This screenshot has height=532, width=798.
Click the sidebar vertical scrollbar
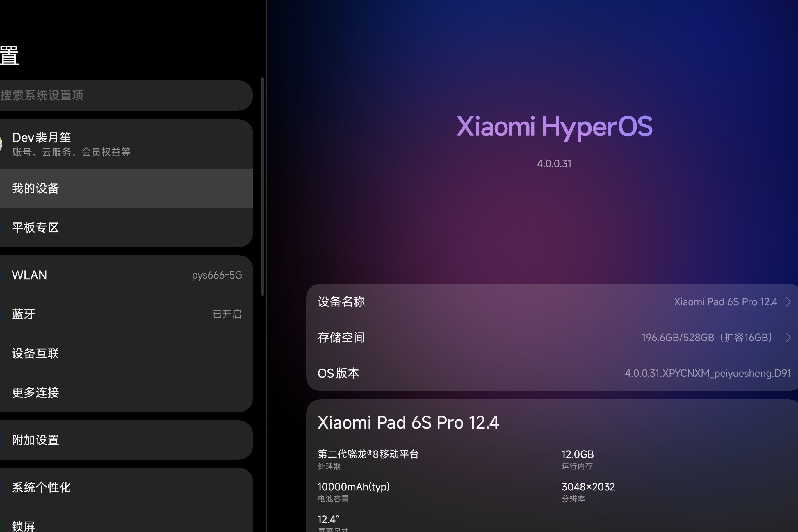(262, 187)
